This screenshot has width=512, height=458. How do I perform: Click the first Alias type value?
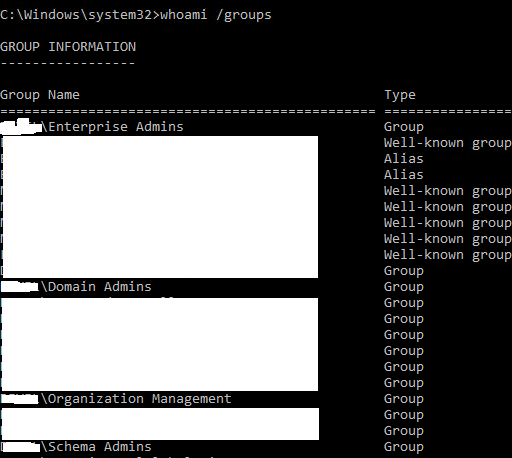pos(404,159)
